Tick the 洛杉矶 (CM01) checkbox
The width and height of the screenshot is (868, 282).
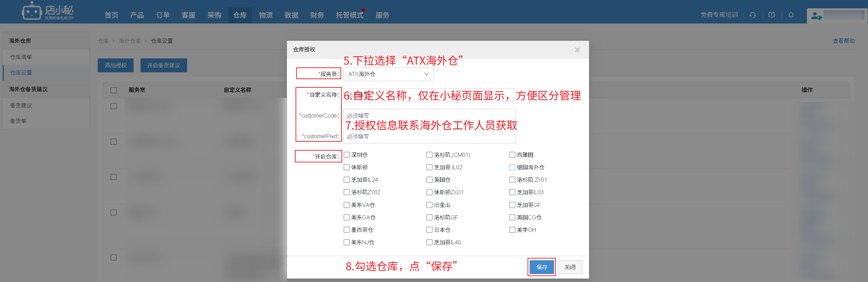click(430, 155)
